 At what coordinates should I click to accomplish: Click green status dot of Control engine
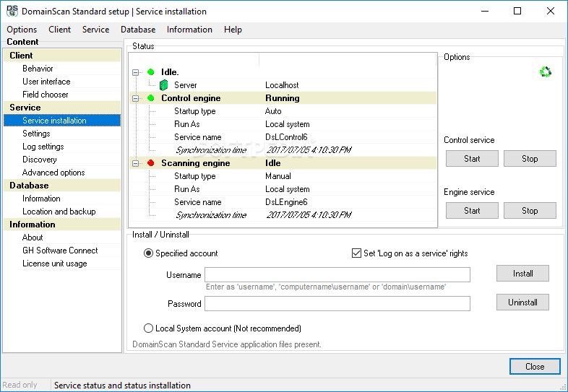pyautogui.click(x=151, y=98)
